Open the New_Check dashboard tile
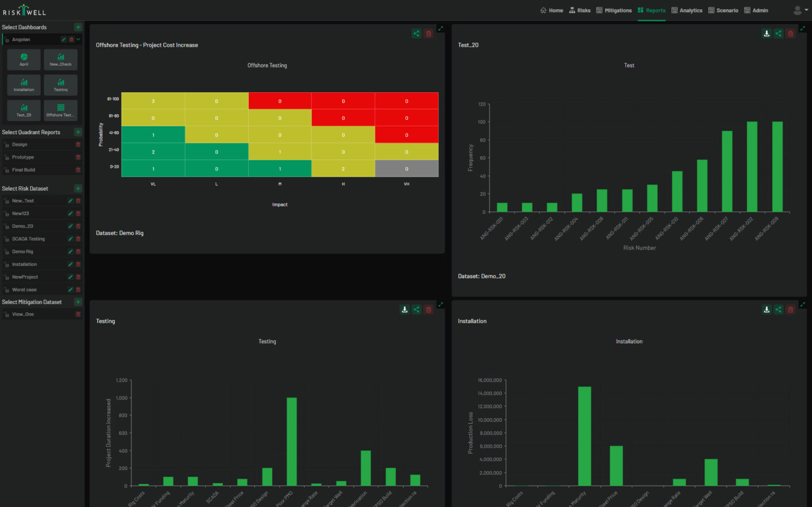This screenshot has height=507, width=812. click(60, 60)
